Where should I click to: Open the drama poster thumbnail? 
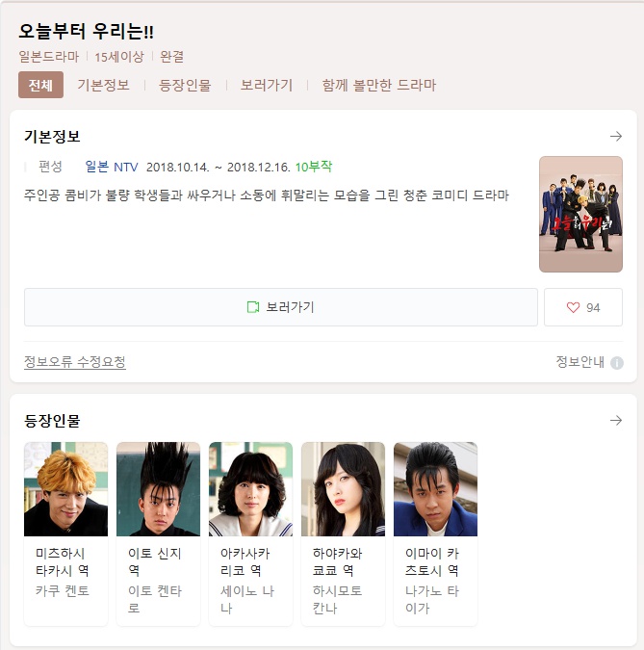coord(580,215)
